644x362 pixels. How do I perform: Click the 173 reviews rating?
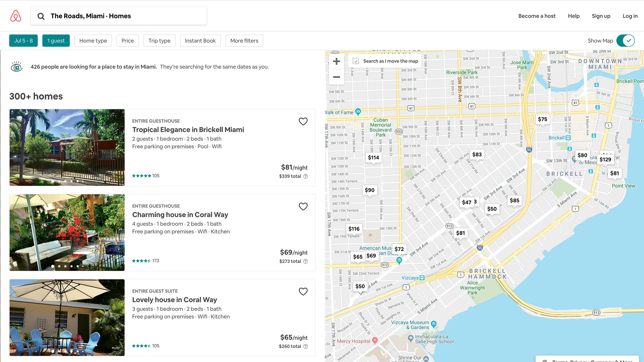tap(146, 261)
